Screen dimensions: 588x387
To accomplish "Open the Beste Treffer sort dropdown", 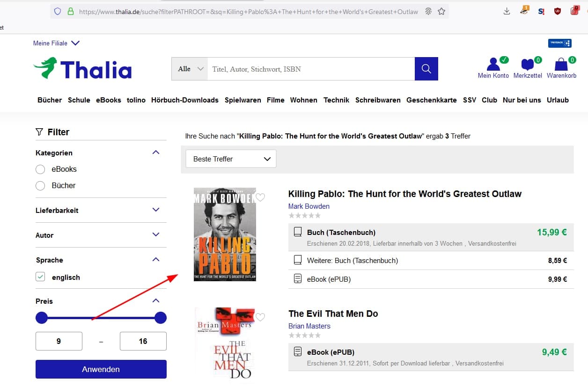I will click(x=231, y=159).
